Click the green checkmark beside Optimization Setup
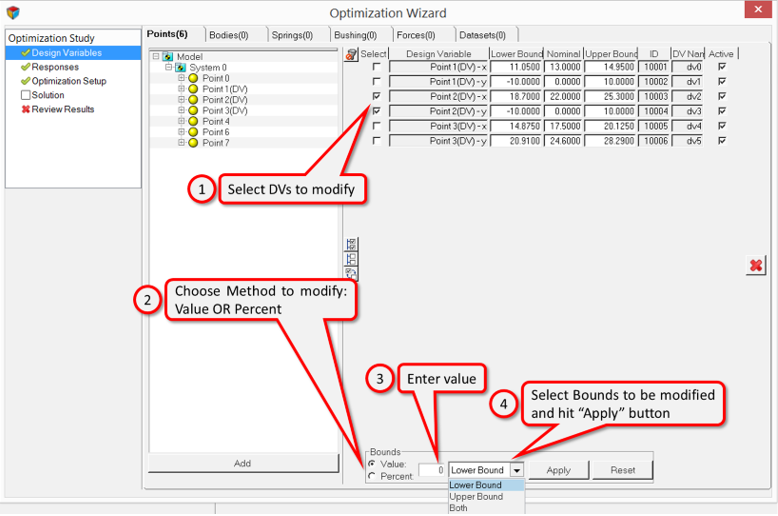The height and width of the screenshot is (516, 778). coord(25,81)
